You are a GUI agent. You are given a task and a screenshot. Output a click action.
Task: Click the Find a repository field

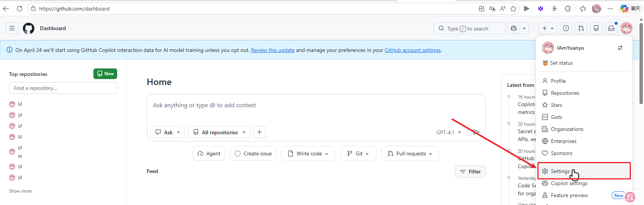pos(63,88)
